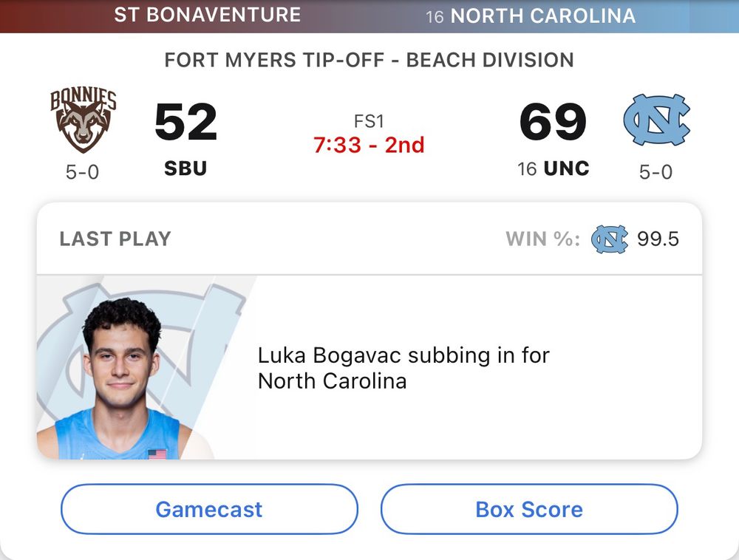Open the Gamecast view
The image size is (739, 560).
tap(209, 509)
